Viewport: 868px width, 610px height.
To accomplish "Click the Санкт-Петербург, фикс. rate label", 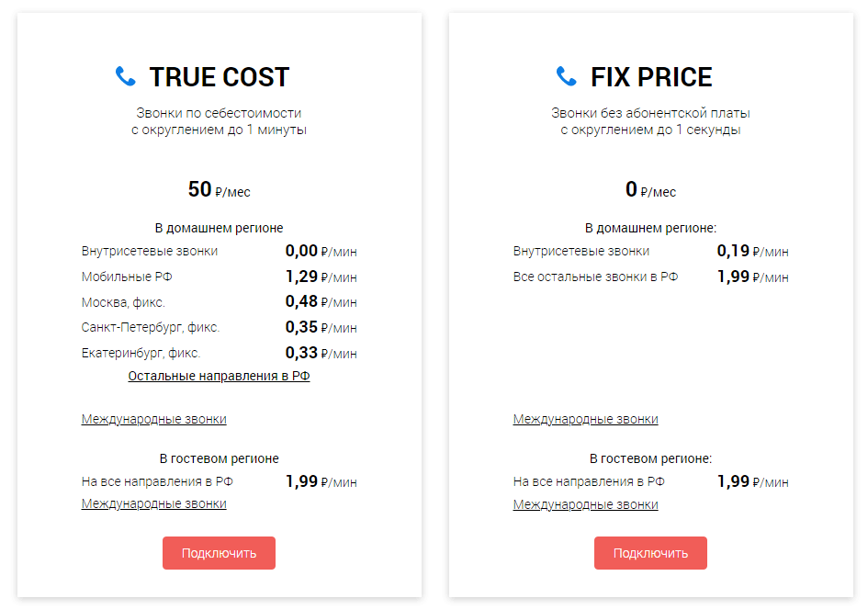I will (x=151, y=327).
